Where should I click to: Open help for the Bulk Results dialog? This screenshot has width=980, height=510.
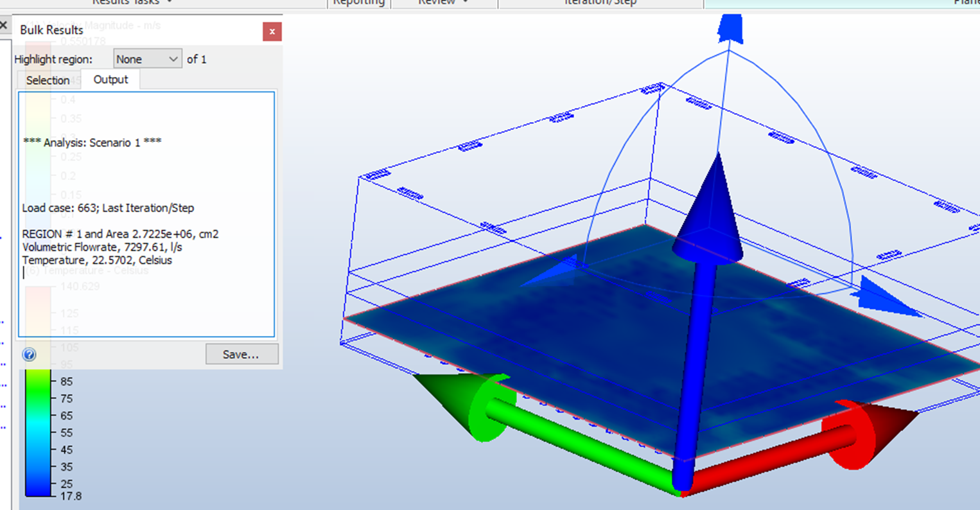pos(29,354)
